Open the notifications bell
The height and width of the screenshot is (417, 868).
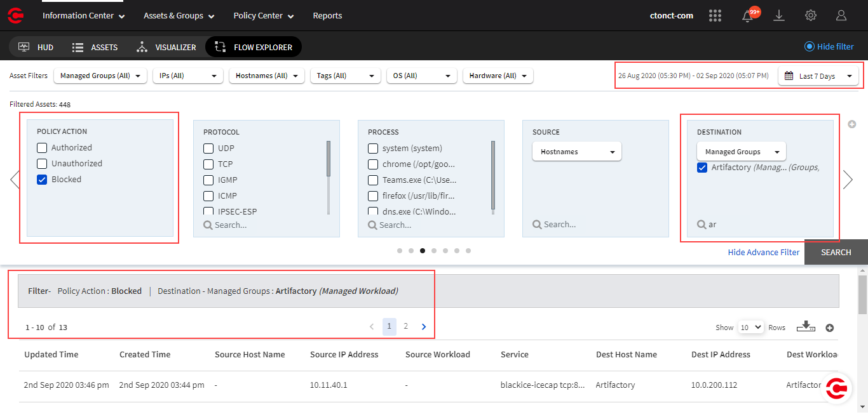748,16
